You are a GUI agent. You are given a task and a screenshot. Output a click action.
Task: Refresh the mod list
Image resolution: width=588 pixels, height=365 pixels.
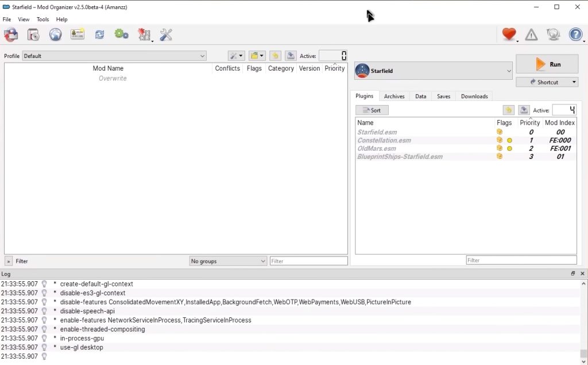click(x=99, y=34)
